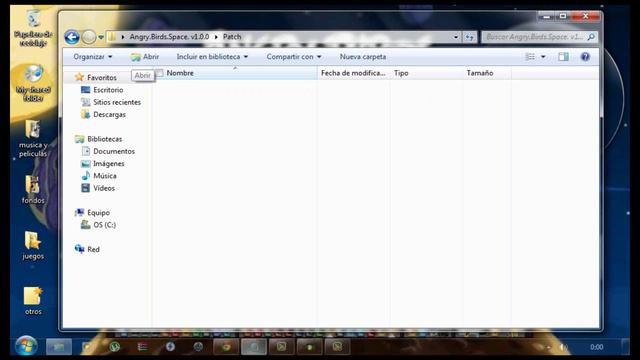
Task: Tick the select-all checkbox beside Nombre
Action: point(160,73)
